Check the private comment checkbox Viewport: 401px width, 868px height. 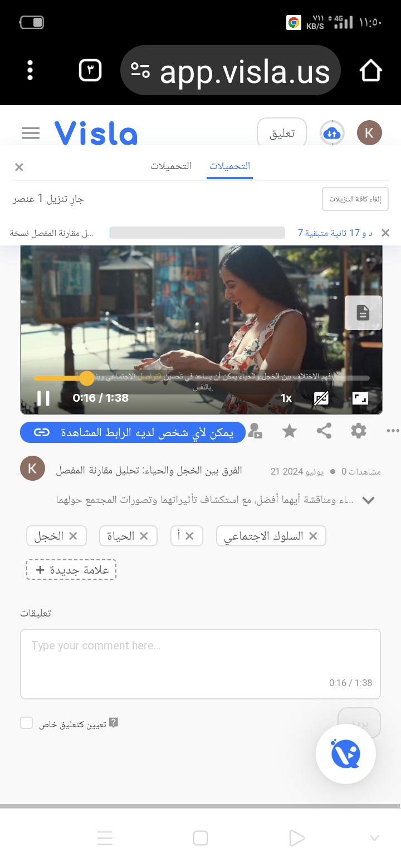[26, 723]
